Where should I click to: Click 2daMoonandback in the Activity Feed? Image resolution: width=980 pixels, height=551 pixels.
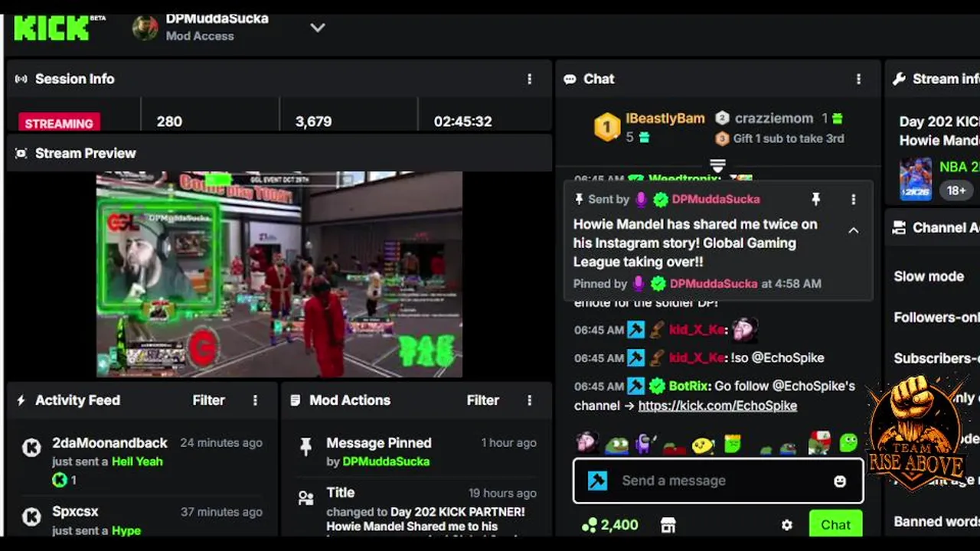tap(109, 443)
